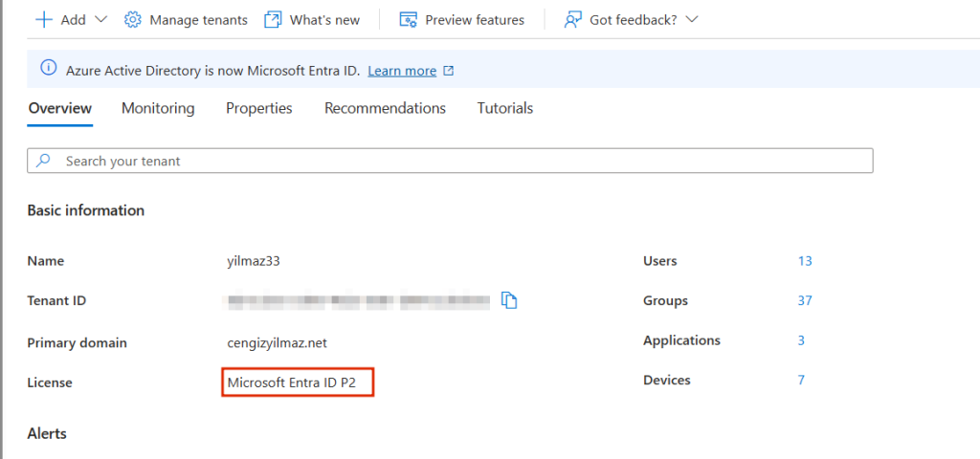View the Applications count link 3
The image size is (980, 459).
[x=801, y=340]
